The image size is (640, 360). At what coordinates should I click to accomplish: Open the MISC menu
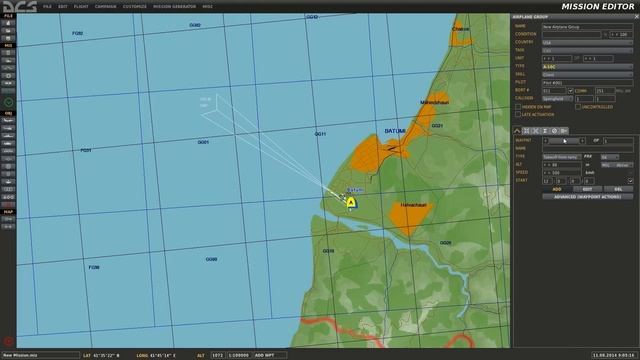coord(207,7)
